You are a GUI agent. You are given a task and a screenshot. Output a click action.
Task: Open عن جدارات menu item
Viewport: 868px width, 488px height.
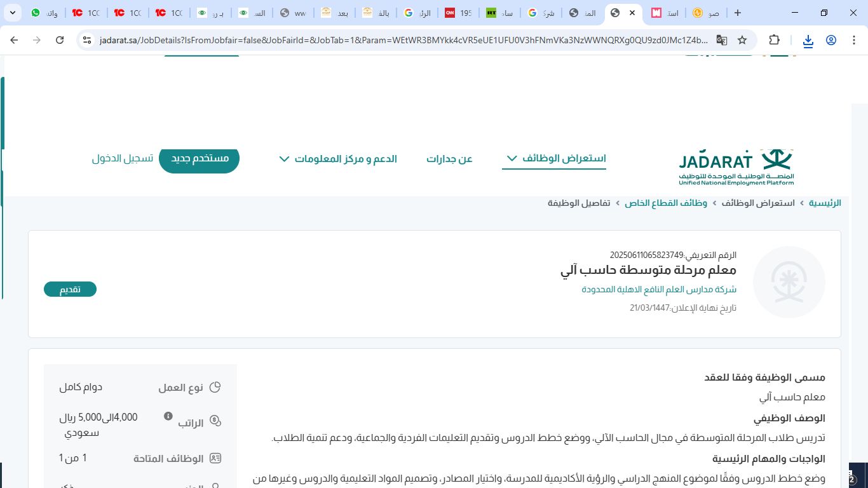tap(449, 159)
